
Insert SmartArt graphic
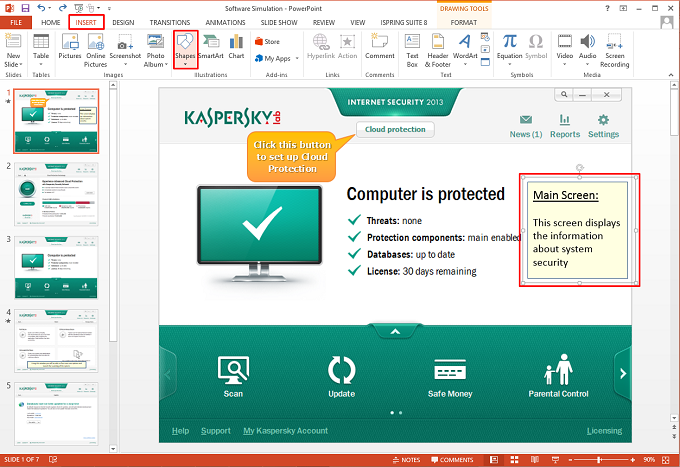[211, 46]
